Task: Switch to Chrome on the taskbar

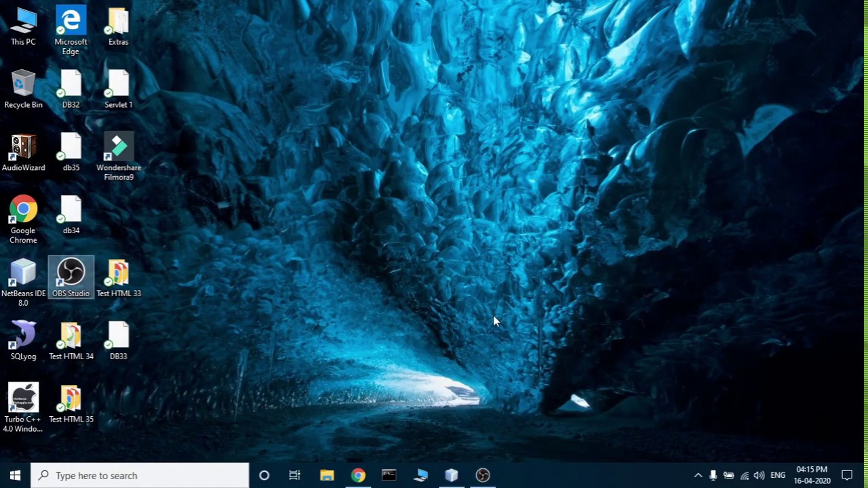Action: pyautogui.click(x=358, y=475)
